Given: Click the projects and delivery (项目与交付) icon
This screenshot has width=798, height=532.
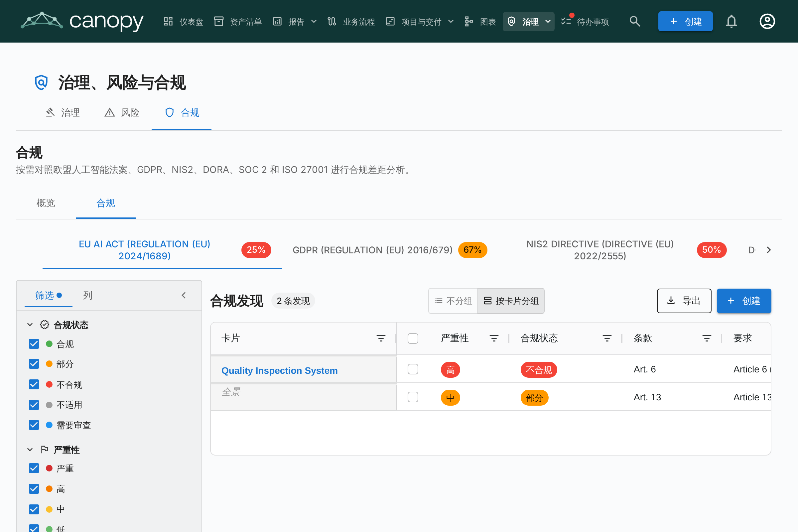Looking at the screenshot, I should pyautogui.click(x=390, y=21).
